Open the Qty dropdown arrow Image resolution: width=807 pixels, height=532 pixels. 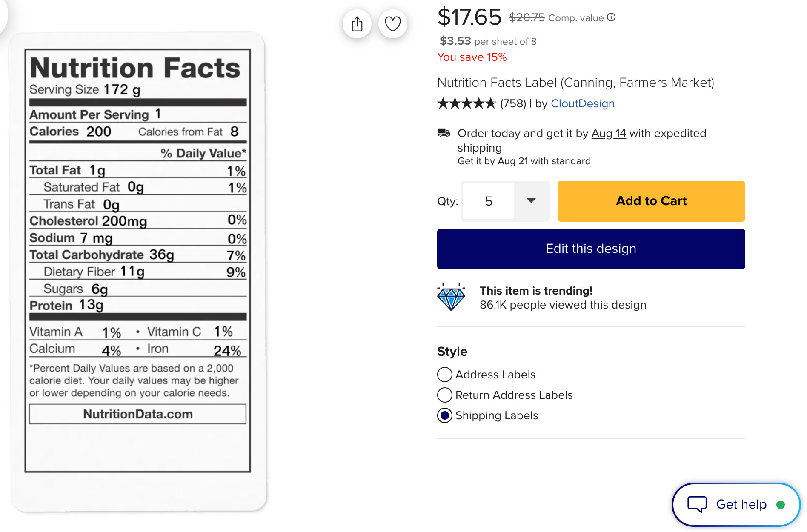tap(531, 201)
